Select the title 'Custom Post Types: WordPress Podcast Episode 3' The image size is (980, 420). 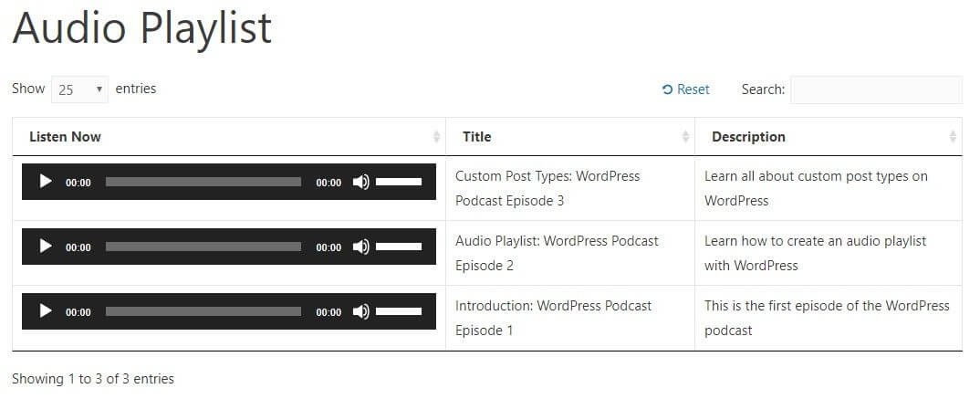pyautogui.click(x=547, y=188)
